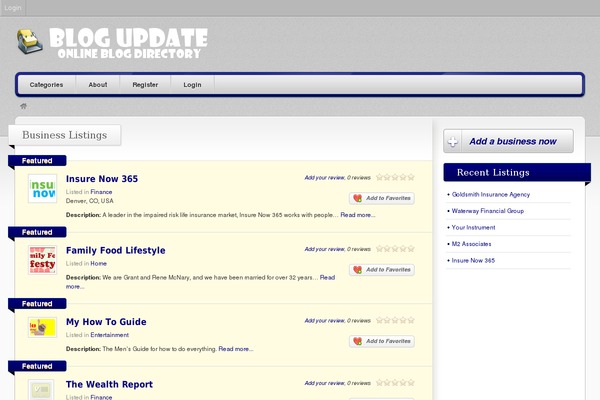Viewport: 600px width, 400px height.
Task: Open Your Instrument recent listing
Action: [473, 227]
